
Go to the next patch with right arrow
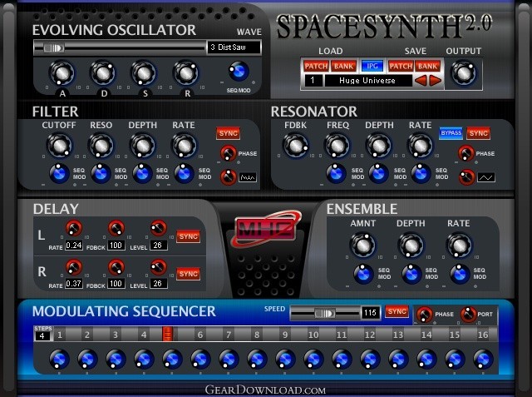436,81
